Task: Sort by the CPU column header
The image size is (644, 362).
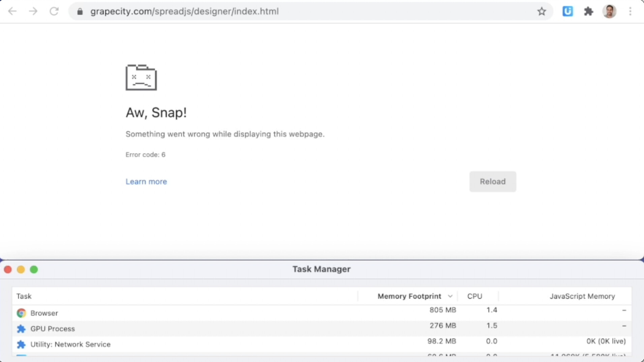Action: [475, 296]
